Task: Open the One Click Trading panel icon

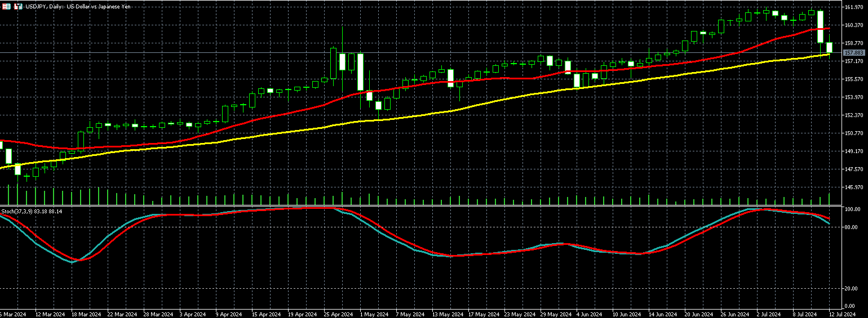Action: [x=17, y=7]
